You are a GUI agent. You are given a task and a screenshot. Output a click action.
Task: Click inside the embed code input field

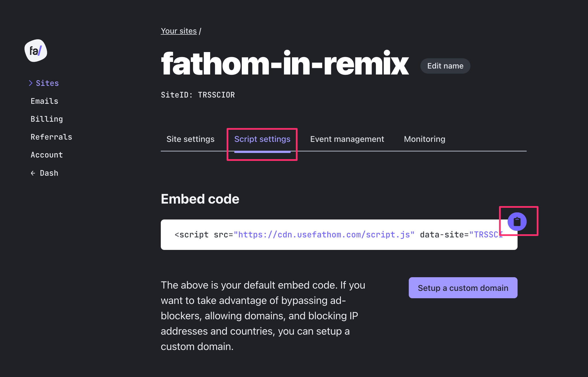[x=339, y=234]
